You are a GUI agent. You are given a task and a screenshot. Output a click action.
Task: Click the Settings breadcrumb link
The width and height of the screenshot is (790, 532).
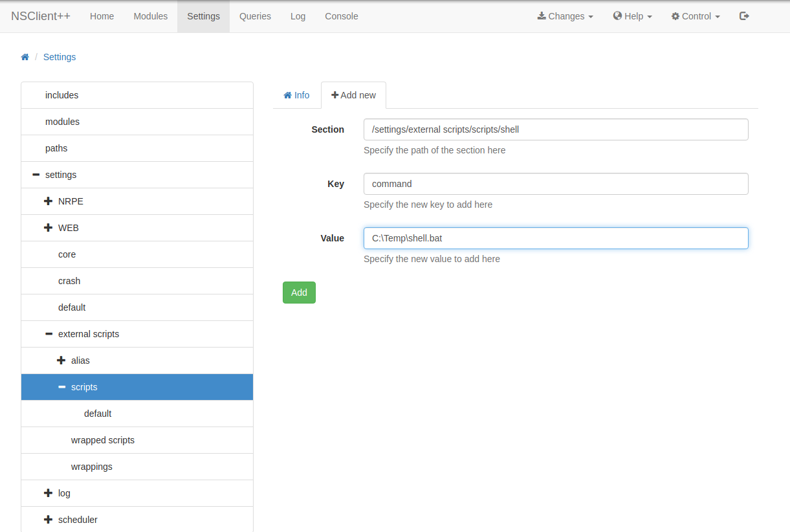pos(60,57)
